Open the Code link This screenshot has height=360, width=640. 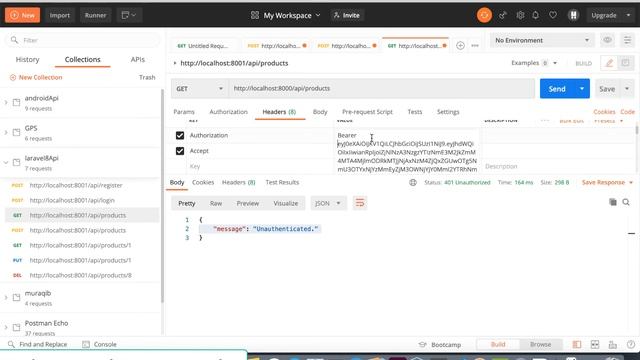click(627, 112)
